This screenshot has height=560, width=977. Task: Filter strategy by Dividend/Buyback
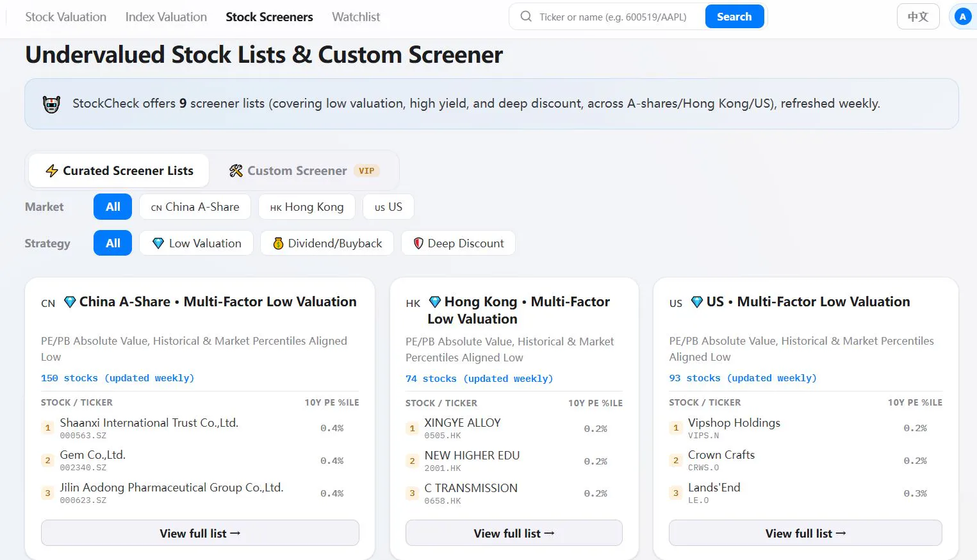(327, 243)
